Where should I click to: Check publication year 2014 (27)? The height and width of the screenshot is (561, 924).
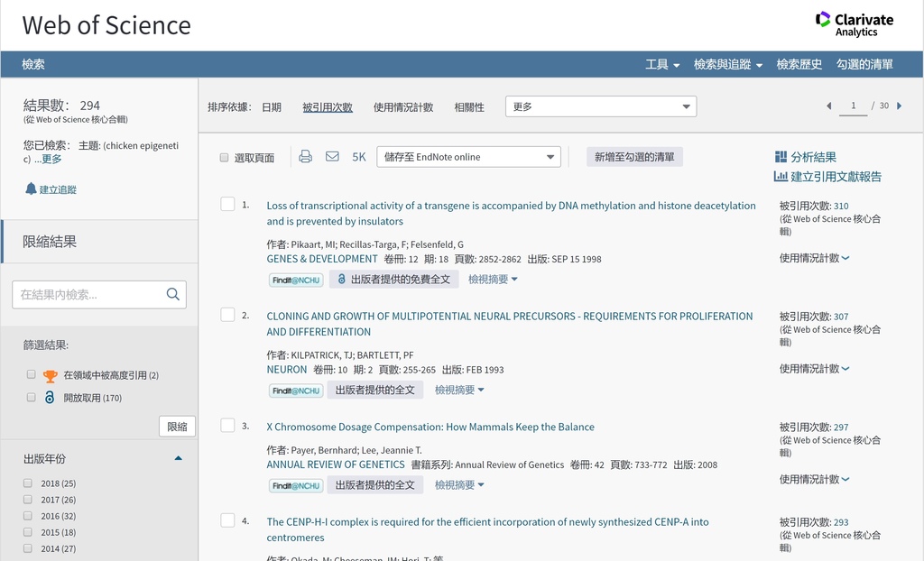click(x=28, y=548)
